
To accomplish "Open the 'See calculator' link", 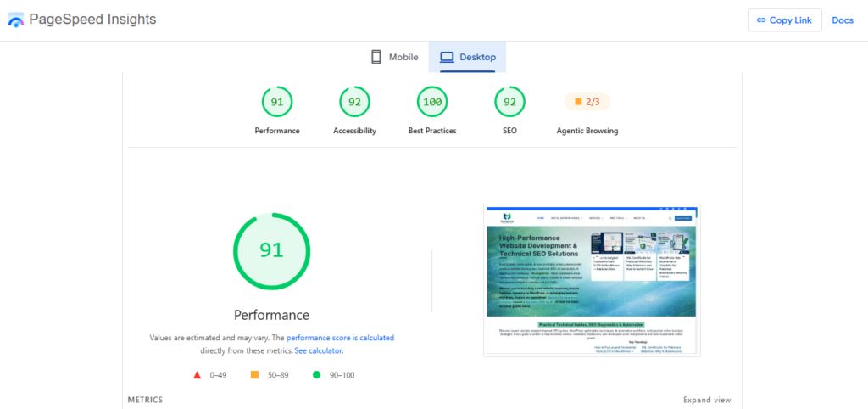I will tap(319, 350).
